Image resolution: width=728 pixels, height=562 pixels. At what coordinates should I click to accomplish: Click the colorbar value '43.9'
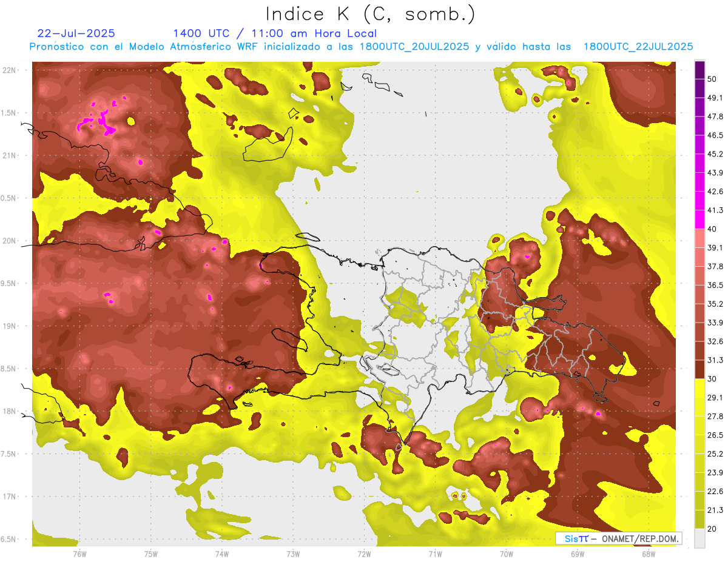click(x=715, y=173)
